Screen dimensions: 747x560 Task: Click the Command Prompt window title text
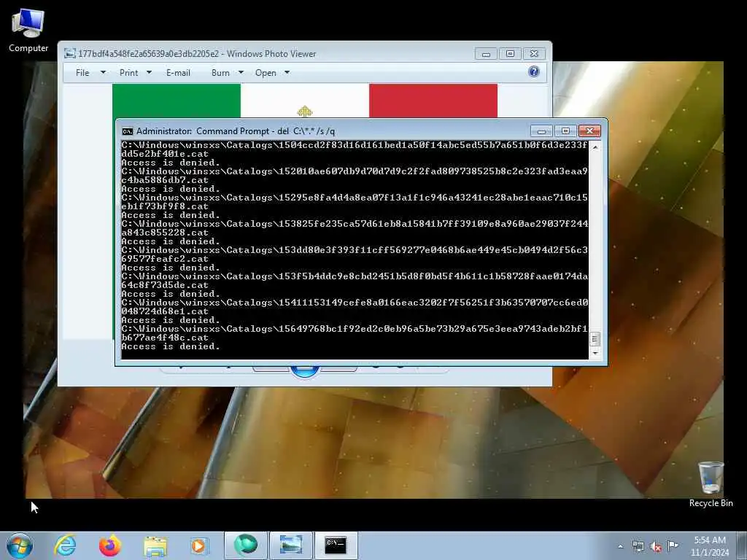(236, 131)
